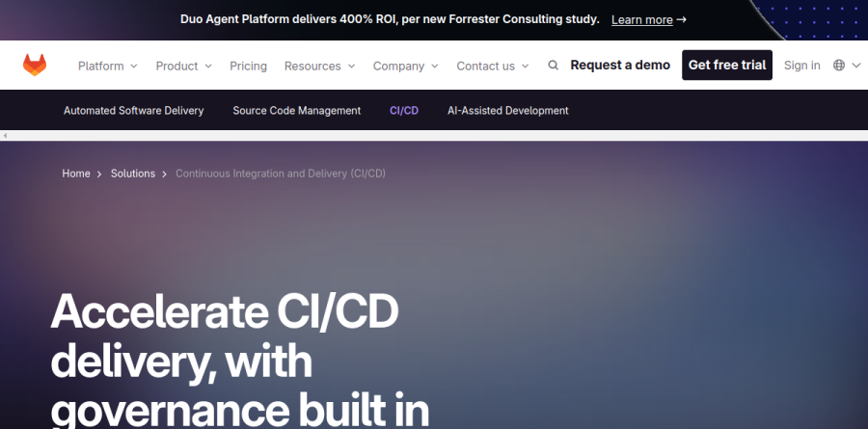Viewport: 868px width, 429px height.
Task: Open AI-Assisted Development tab
Action: 507,111
